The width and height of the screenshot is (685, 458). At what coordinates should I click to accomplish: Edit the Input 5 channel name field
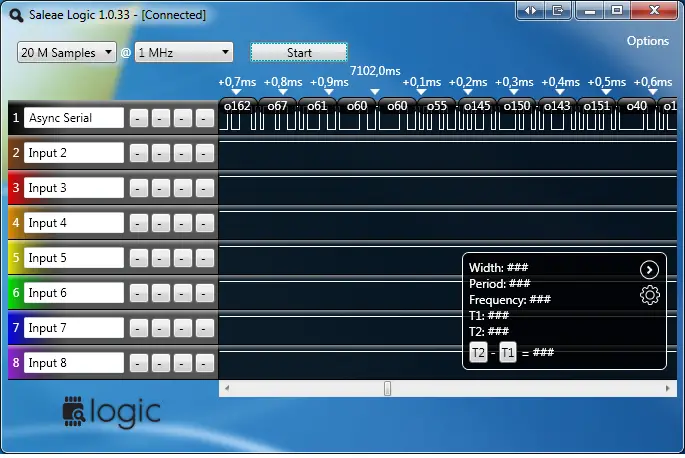(x=74, y=257)
